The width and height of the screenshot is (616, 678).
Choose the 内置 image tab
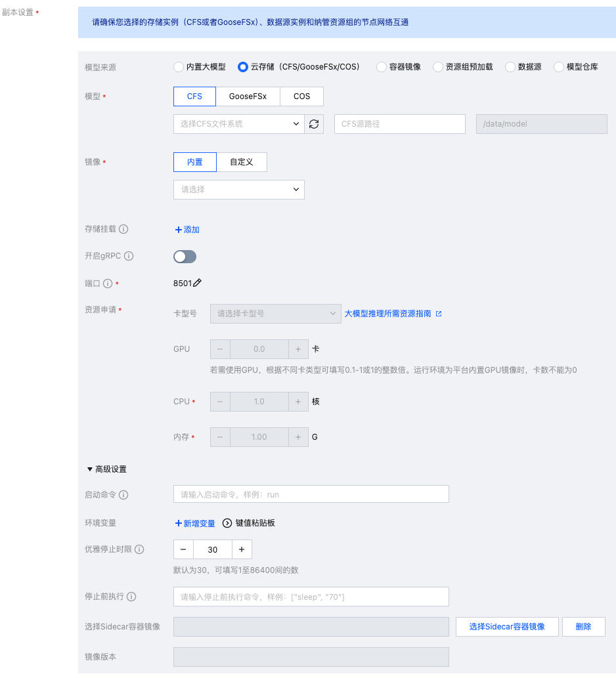coord(195,162)
